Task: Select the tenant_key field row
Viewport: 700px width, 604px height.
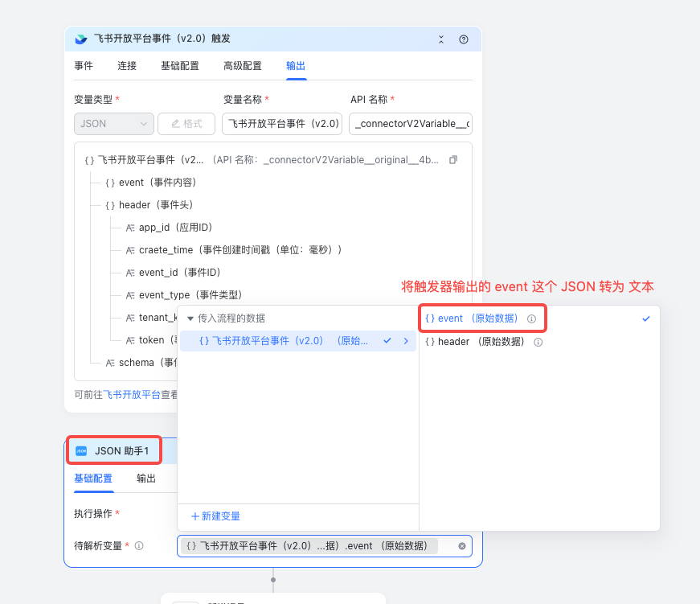Action: 152,318
